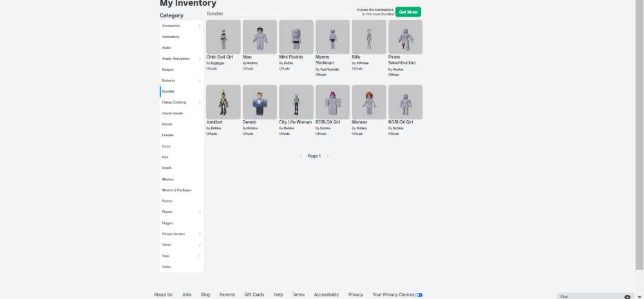Click the Get More button

[x=408, y=12]
